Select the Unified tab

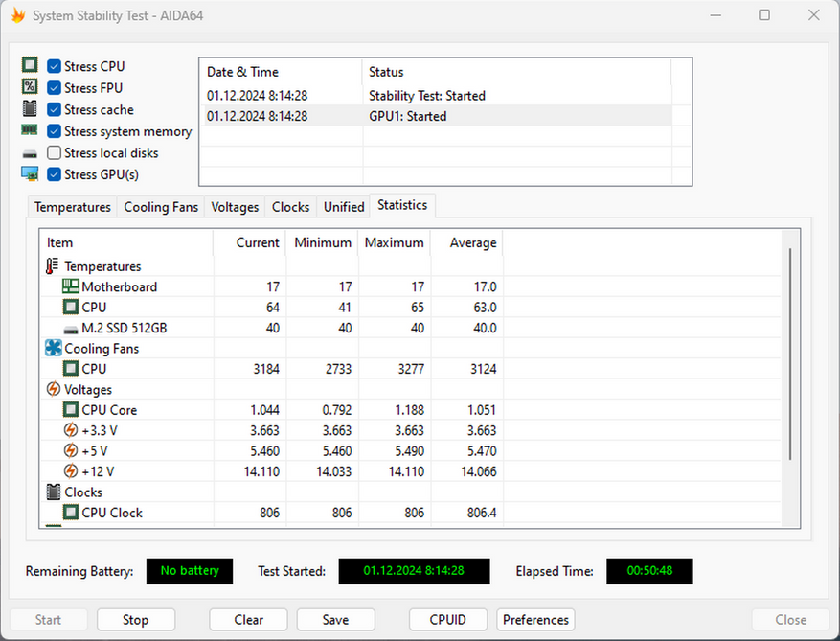(344, 207)
